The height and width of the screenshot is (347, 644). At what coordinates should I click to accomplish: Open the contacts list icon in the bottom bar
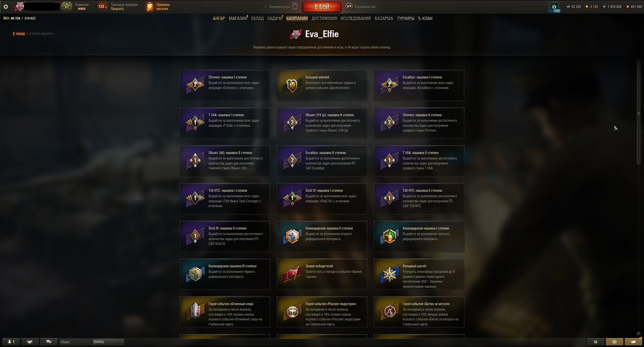[x=11, y=341]
